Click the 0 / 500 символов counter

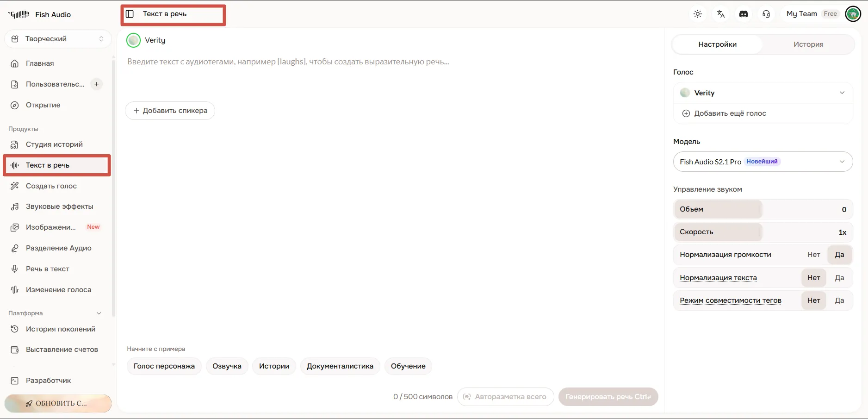423,397
